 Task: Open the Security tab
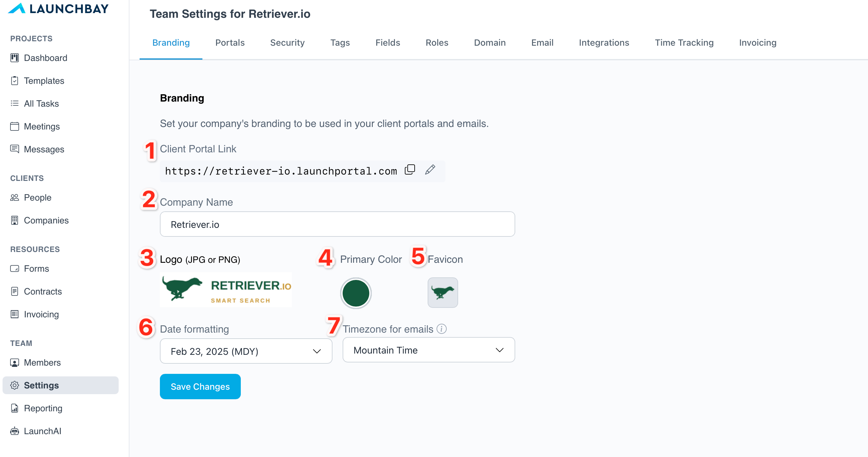pos(287,43)
